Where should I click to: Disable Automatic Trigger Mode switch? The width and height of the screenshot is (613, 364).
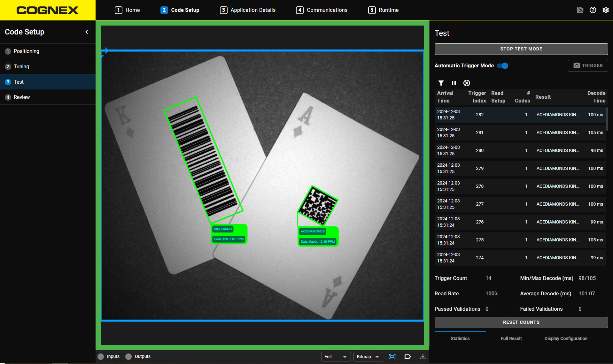pyautogui.click(x=502, y=66)
